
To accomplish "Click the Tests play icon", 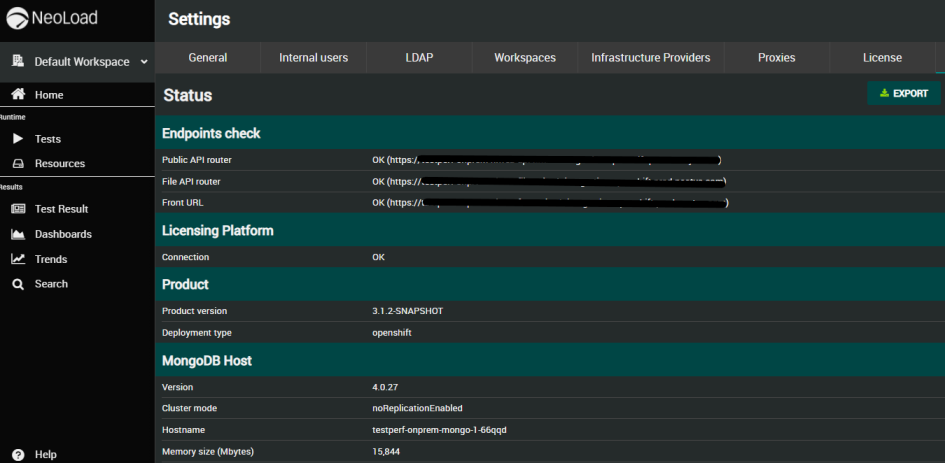I will tap(17, 139).
